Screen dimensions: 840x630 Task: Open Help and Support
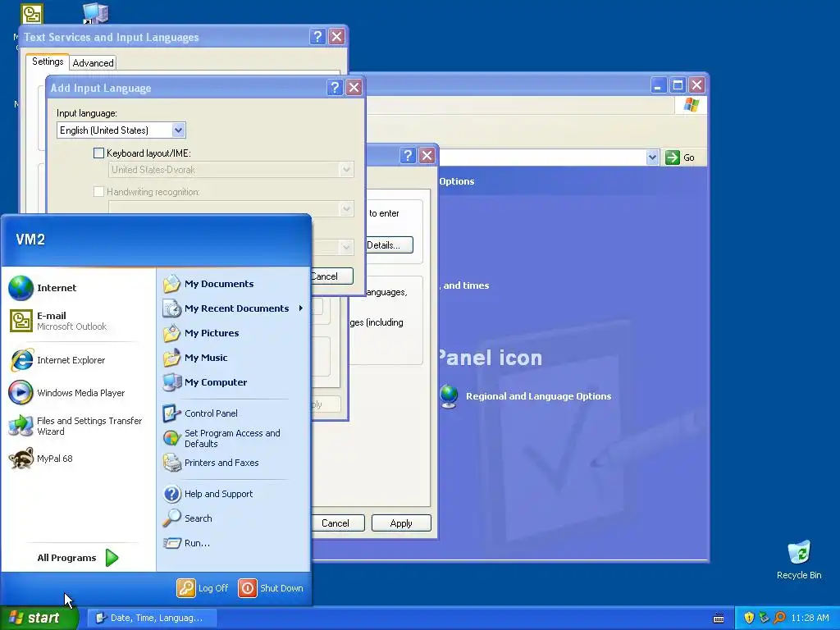click(x=208, y=494)
